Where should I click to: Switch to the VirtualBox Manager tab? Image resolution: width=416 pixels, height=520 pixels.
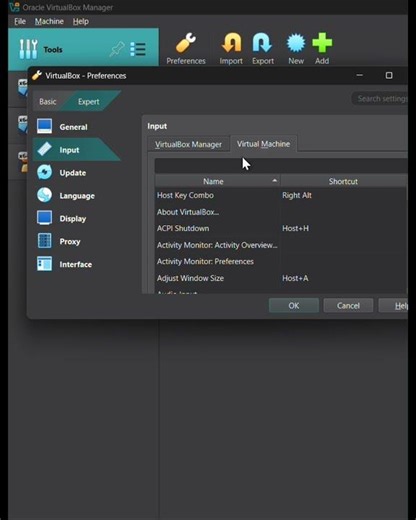point(188,144)
